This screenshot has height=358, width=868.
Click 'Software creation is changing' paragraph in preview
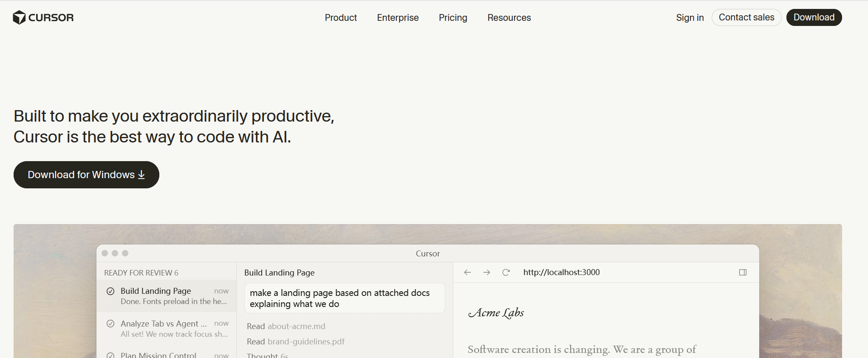tap(582, 349)
